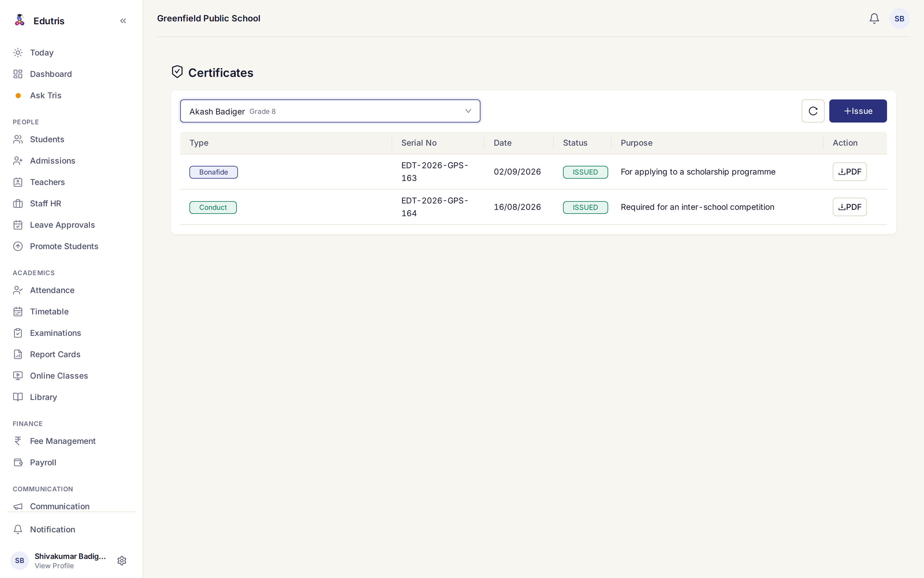Click the SB avatar in top header
The height and width of the screenshot is (578, 924).
(899, 18)
